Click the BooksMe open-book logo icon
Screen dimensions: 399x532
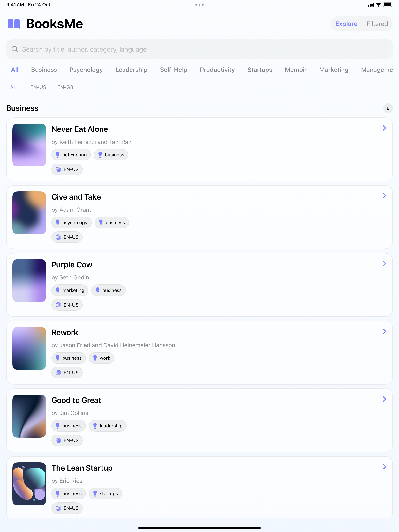pyautogui.click(x=14, y=24)
